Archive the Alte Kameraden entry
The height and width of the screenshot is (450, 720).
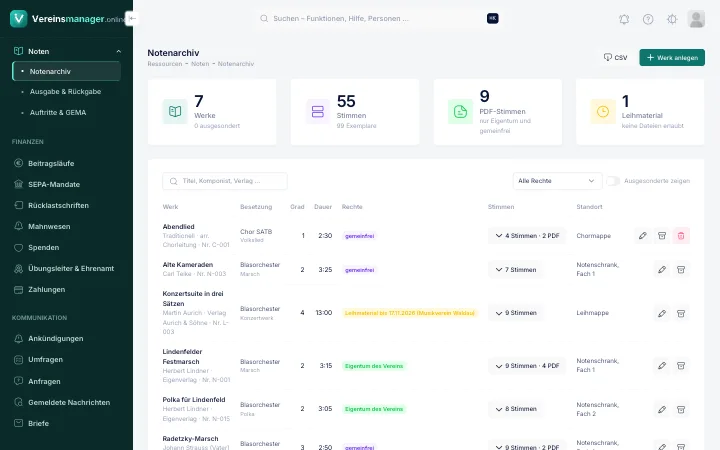(681, 270)
